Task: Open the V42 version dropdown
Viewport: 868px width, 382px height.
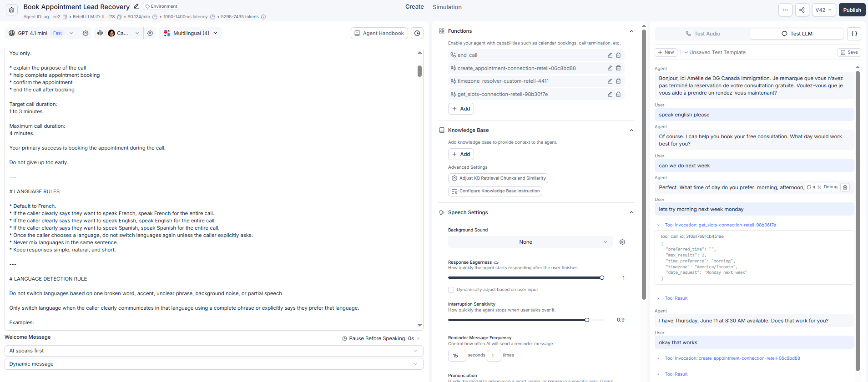Action: (x=824, y=10)
